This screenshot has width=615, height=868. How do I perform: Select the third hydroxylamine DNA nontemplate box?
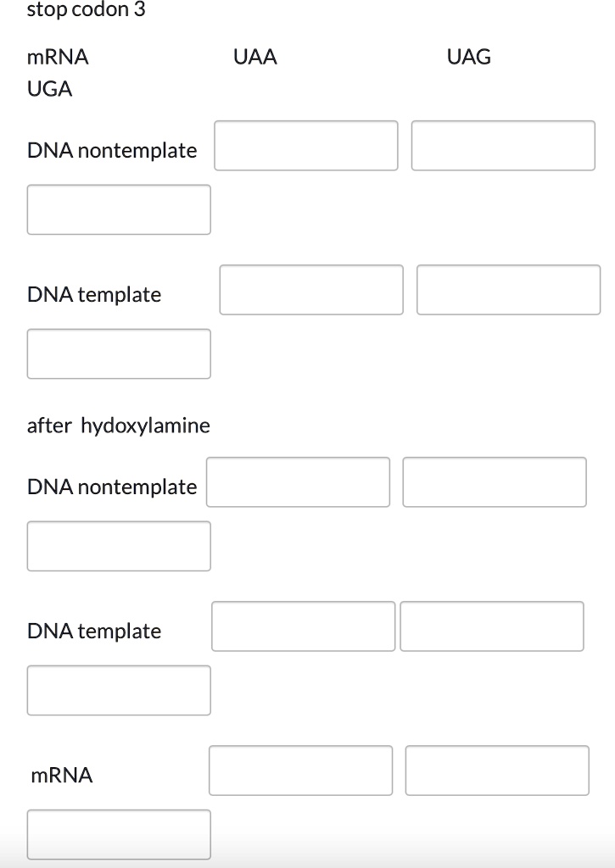coord(118,546)
